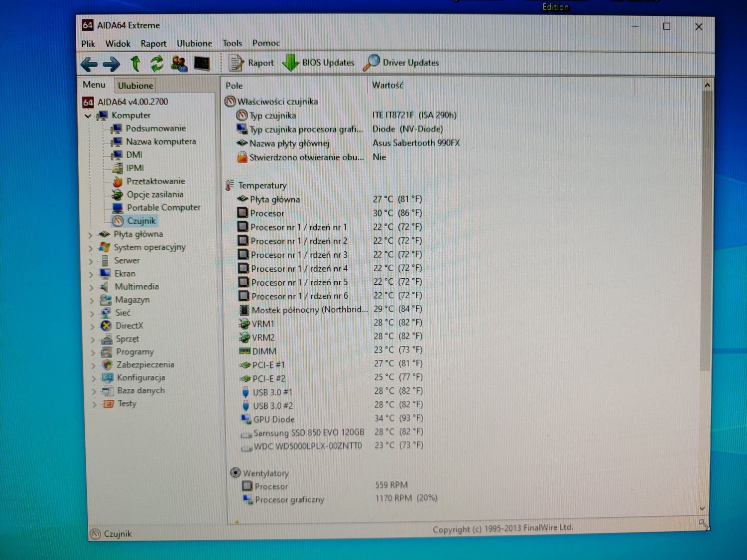Click scrollbar down arrow in sensor list

tap(702, 508)
